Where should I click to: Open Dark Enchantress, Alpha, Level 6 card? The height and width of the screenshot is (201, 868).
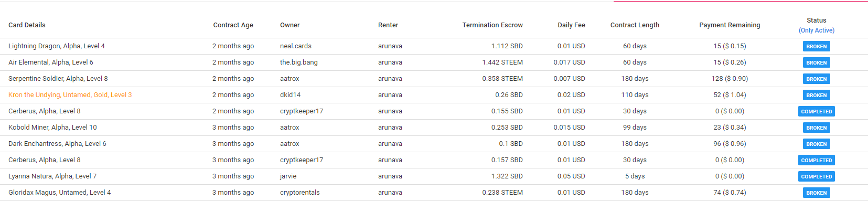(57, 144)
